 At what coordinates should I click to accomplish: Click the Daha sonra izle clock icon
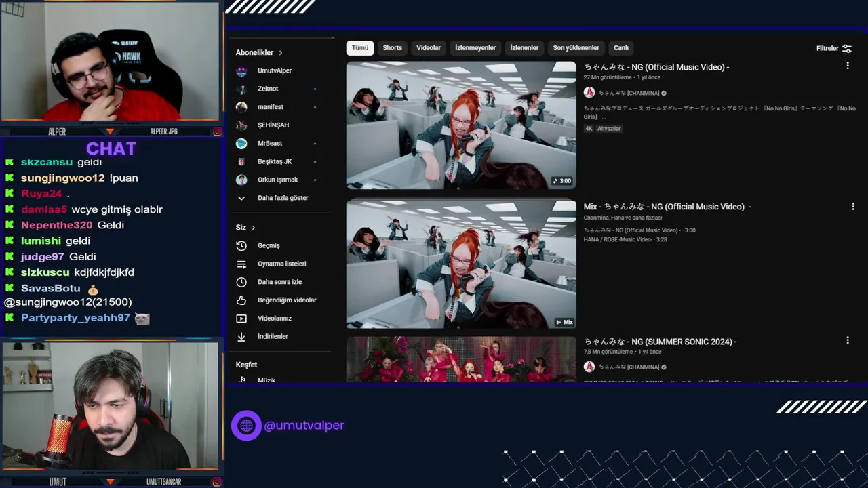(x=241, y=282)
